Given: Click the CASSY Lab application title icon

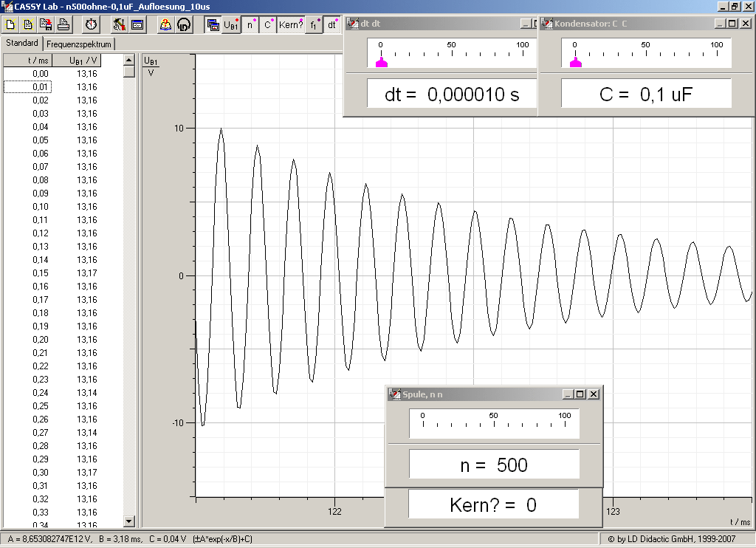Looking at the screenshot, I should [7, 6].
